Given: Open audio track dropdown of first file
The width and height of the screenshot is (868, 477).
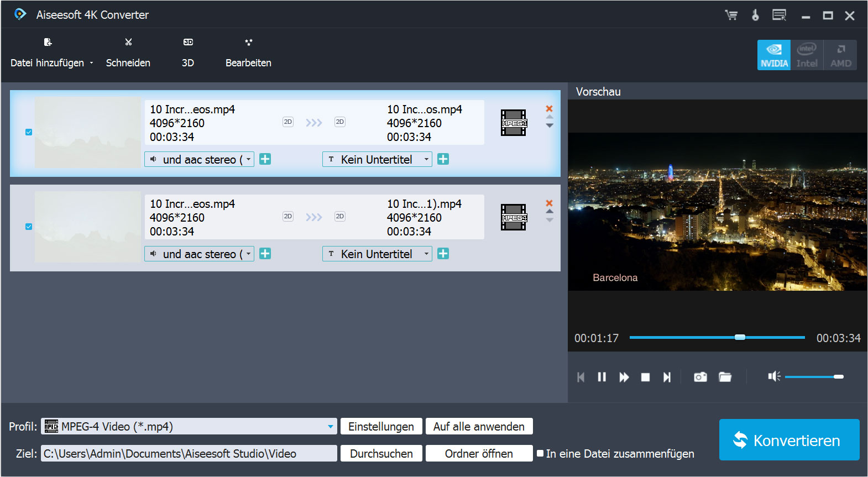Looking at the screenshot, I should [199, 160].
